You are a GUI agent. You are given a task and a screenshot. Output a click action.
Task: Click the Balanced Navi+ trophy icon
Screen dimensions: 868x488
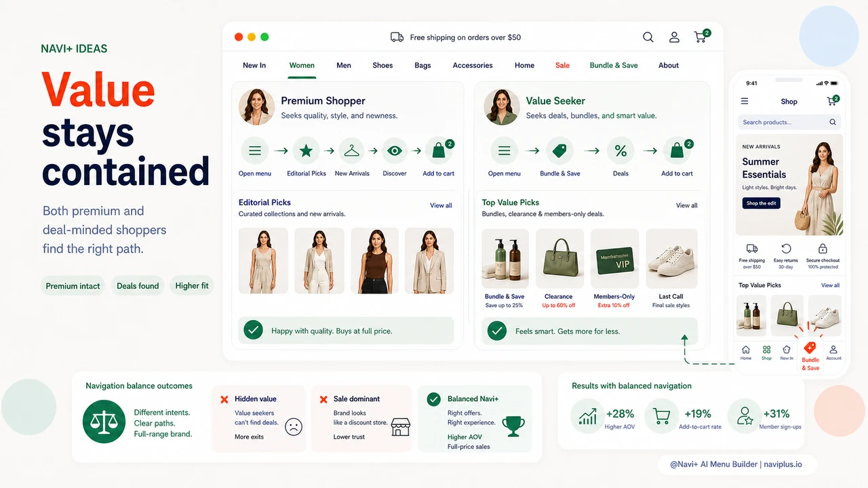coord(513,426)
